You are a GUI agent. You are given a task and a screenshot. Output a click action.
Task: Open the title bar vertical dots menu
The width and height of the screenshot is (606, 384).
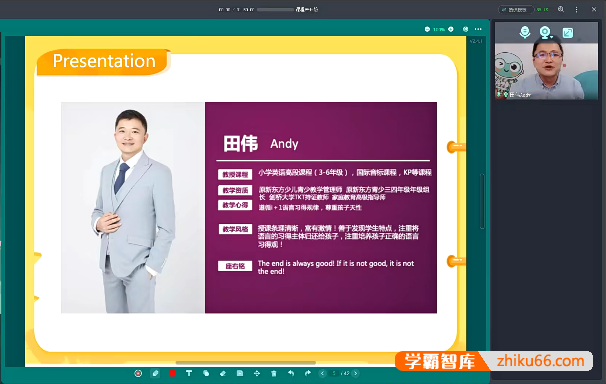click(576, 10)
